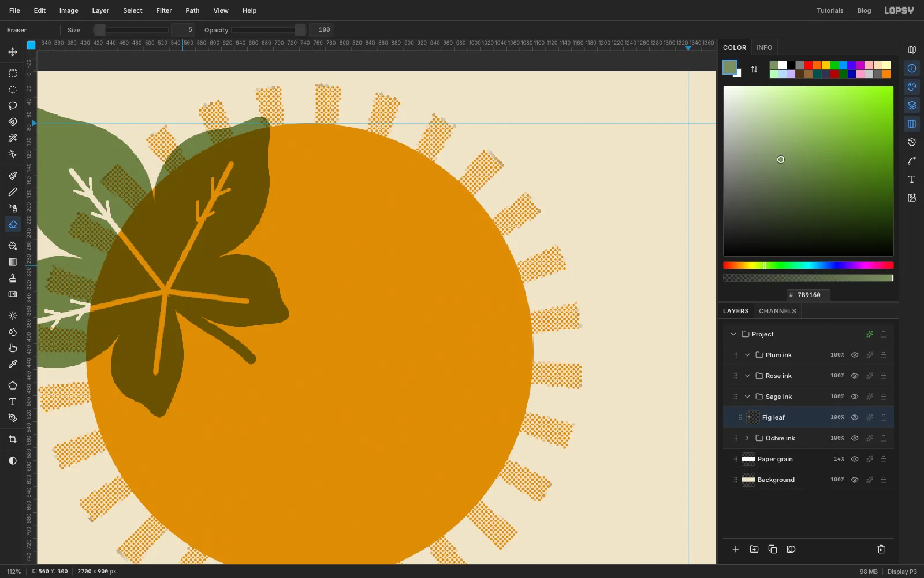
Task: Click the trash icon to delete layer
Action: (x=881, y=549)
